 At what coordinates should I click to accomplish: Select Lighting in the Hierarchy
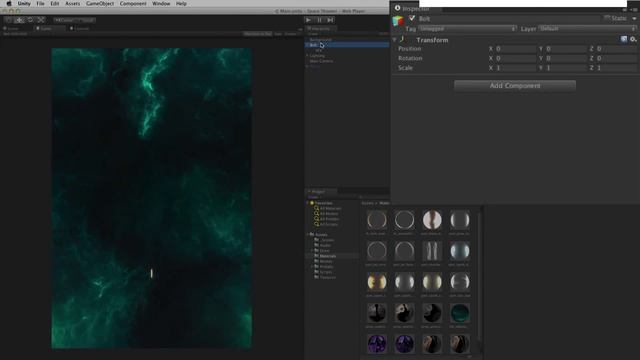coord(317,56)
